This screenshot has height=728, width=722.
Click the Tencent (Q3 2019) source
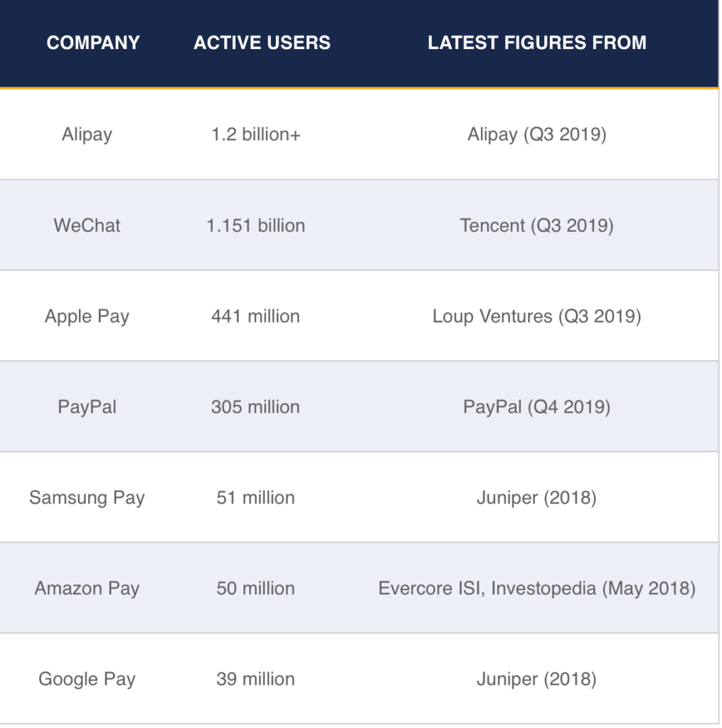click(x=537, y=225)
